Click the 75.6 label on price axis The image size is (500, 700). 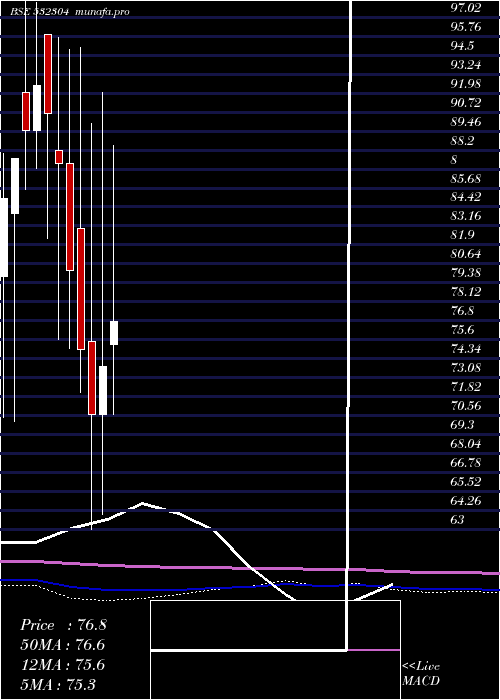tap(462, 330)
